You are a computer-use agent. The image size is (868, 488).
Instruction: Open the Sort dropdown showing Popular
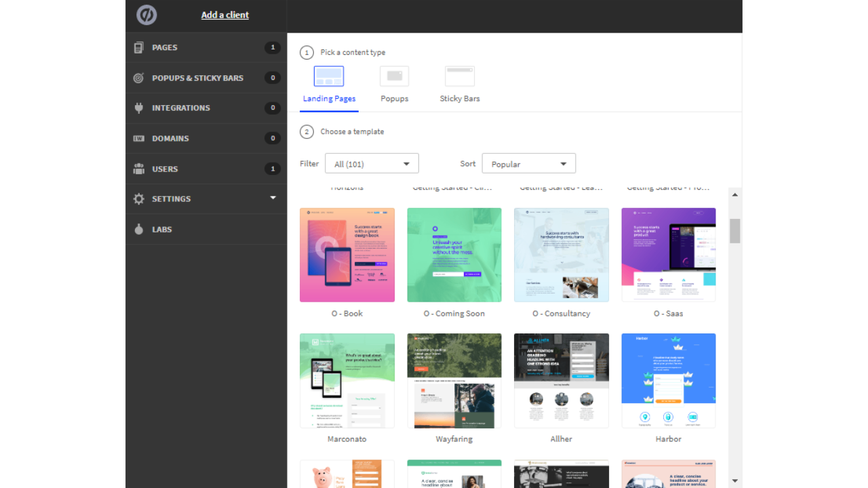tap(529, 163)
